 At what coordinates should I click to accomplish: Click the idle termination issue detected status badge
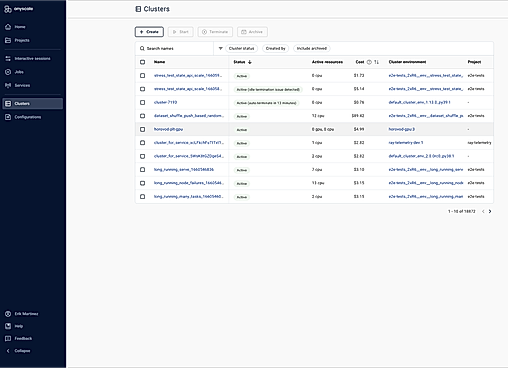pos(268,90)
